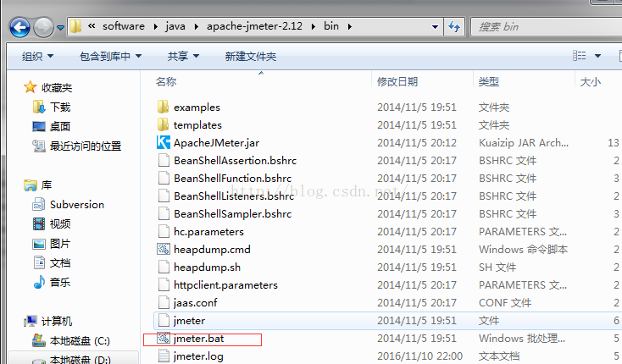
Task: Go back with the Back arrow button
Action: (x=19, y=27)
